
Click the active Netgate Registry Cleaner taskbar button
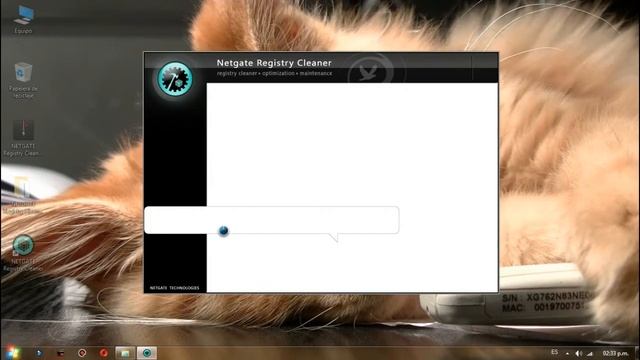[147, 353]
